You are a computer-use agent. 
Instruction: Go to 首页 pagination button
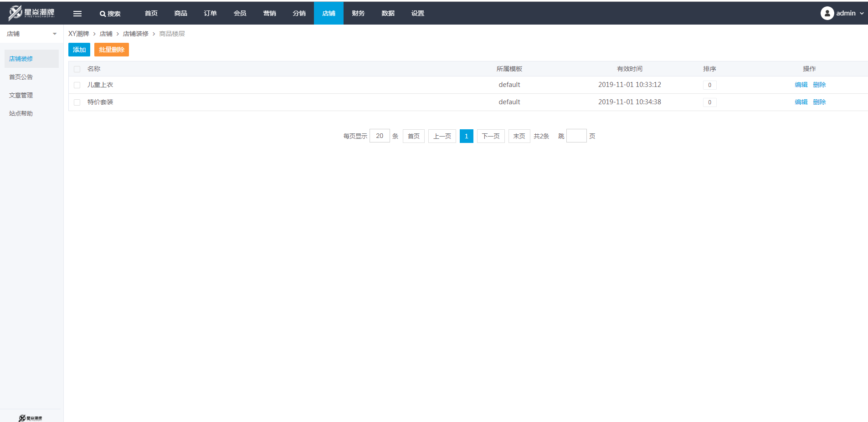pos(414,136)
